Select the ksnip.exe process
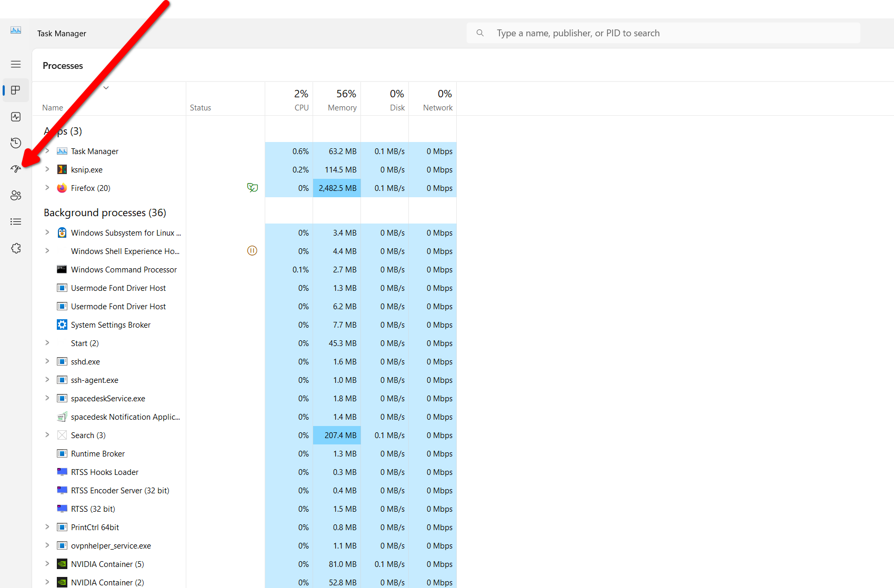This screenshot has width=894, height=588. pyautogui.click(x=86, y=169)
